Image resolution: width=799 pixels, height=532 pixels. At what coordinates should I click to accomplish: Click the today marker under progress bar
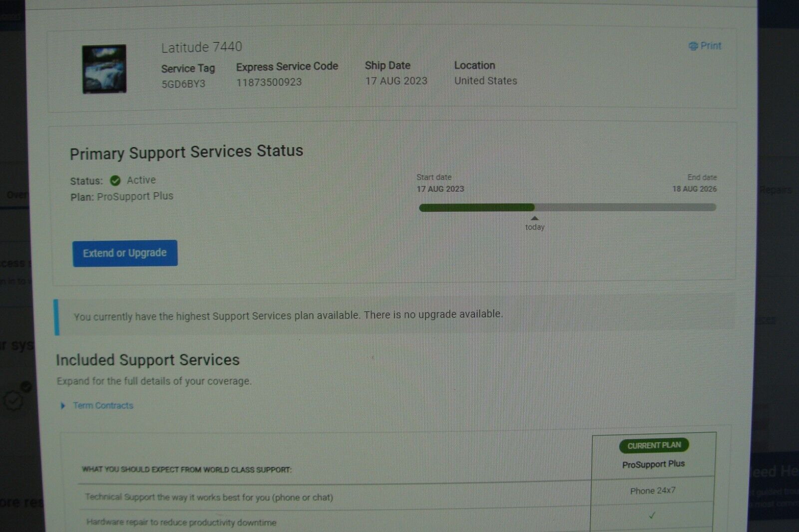click(534, 224)
